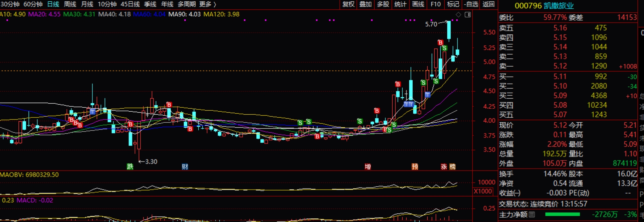Switch to the 30分钟 period
Viewport: 644px width, 222px height.
[x=10, y=4]
